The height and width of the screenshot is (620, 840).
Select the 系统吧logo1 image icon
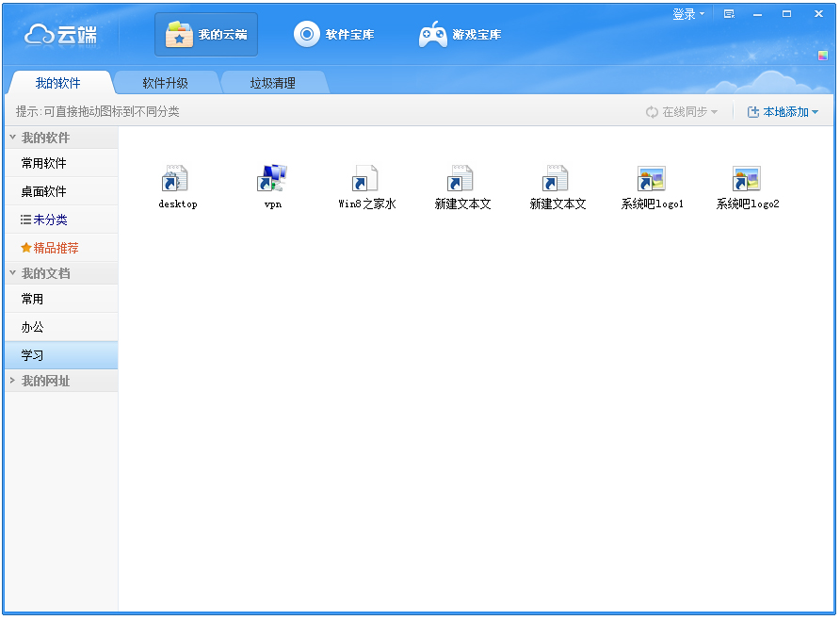point(651,178)
